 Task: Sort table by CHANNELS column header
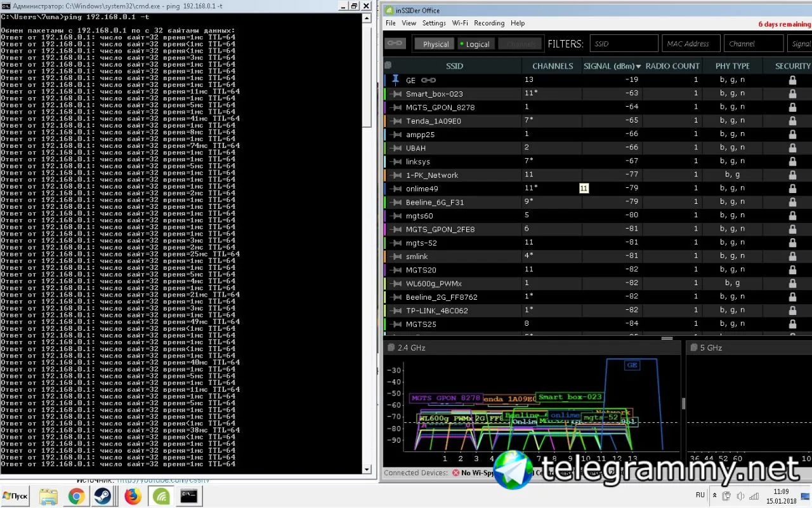click(553, 66)
